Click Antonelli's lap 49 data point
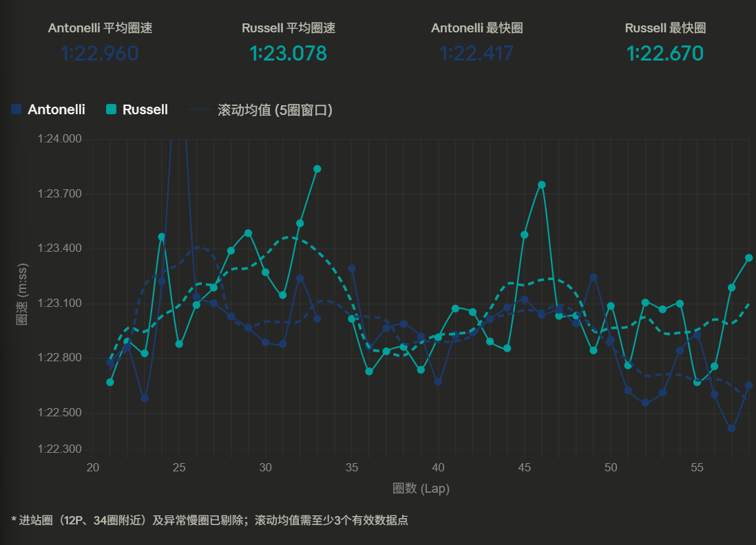 coord(594,277)
